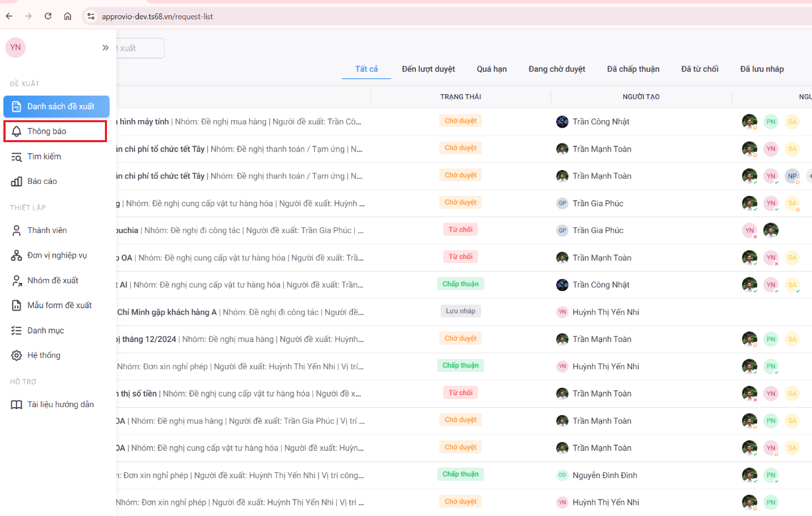Switch to the Đến lượt duyệt tab
The width and height of the screenshot is (812, 516).
(x=428, y=69)
